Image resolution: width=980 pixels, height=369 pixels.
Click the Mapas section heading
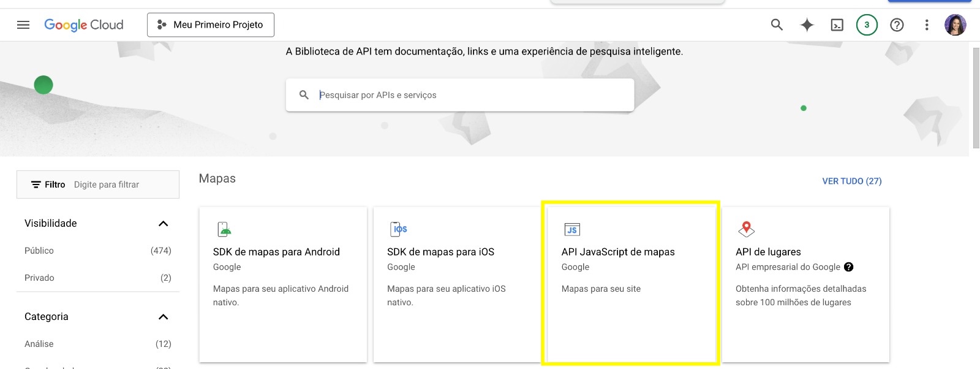click(217, 178)
